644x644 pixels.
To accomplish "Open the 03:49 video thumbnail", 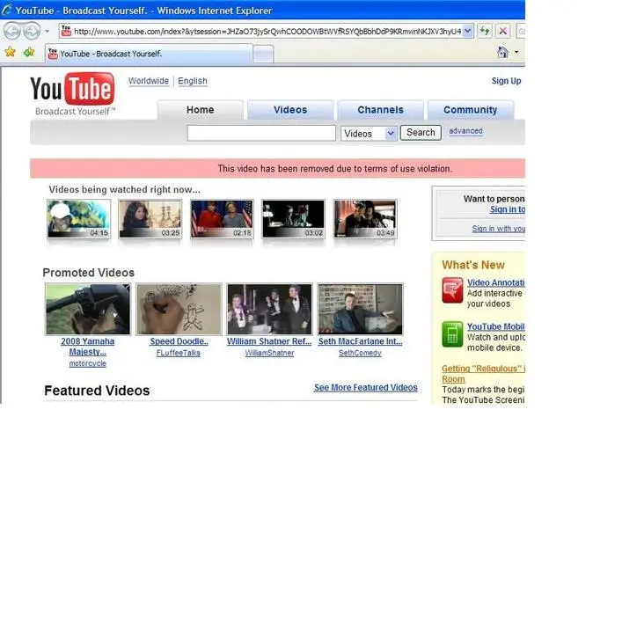I will pos(365,219).
